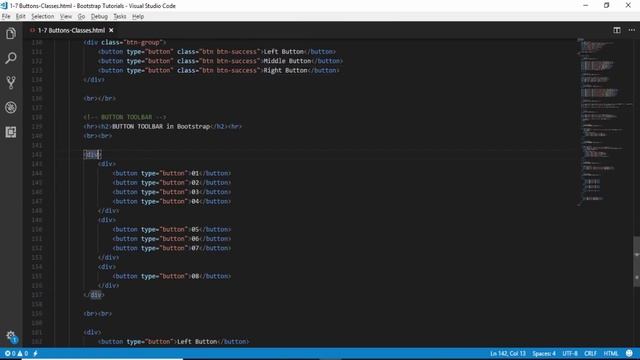Image resolution: width=640 pixels, height=360 pixels.
Task: Open the Tasks menu
Action: [x=120, y=16]
